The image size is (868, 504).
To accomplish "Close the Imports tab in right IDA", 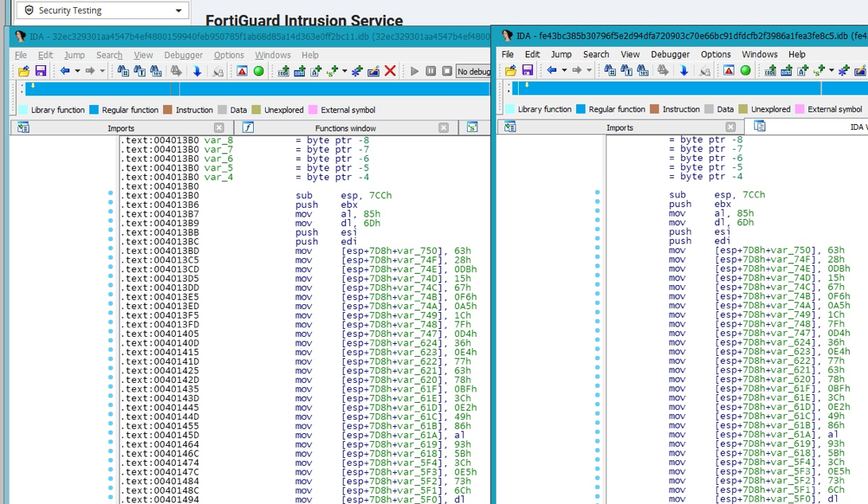I will [730, 127].
